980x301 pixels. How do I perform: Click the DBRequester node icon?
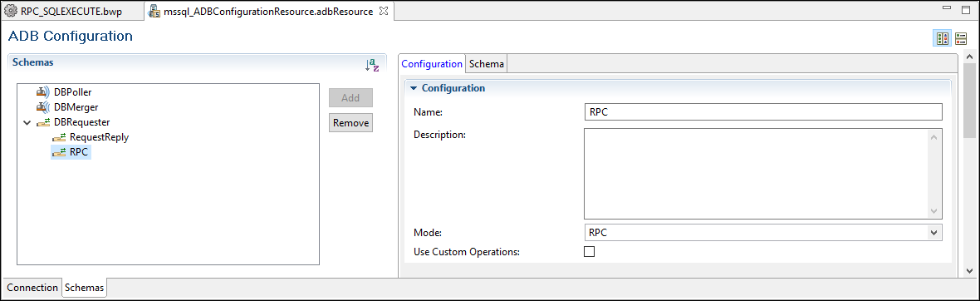[x=43, y=123]
